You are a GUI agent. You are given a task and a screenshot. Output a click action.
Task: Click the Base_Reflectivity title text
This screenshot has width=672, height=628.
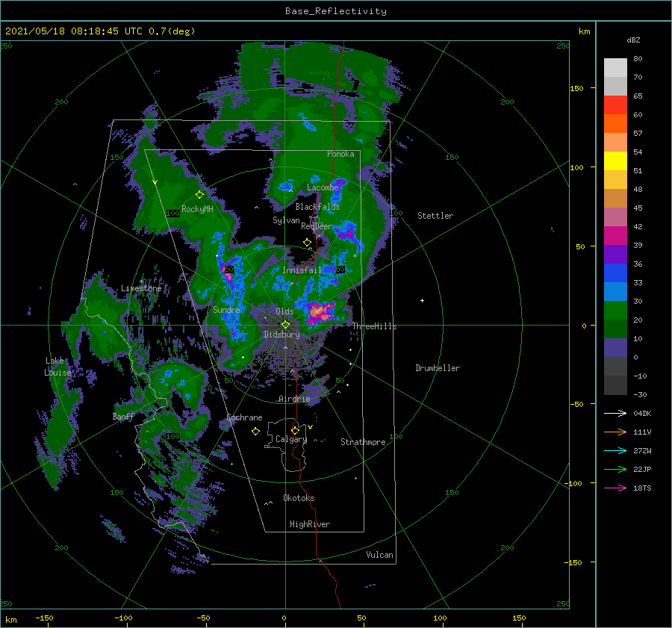point(336,11)
